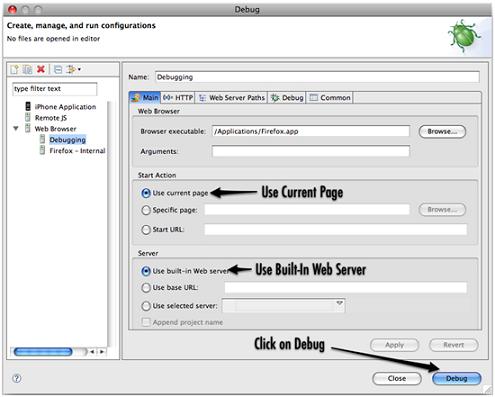The height and width of the screenshot is (397, 495).
Task: Select the iPhone Application configuration type
Action: click(65, 107)
